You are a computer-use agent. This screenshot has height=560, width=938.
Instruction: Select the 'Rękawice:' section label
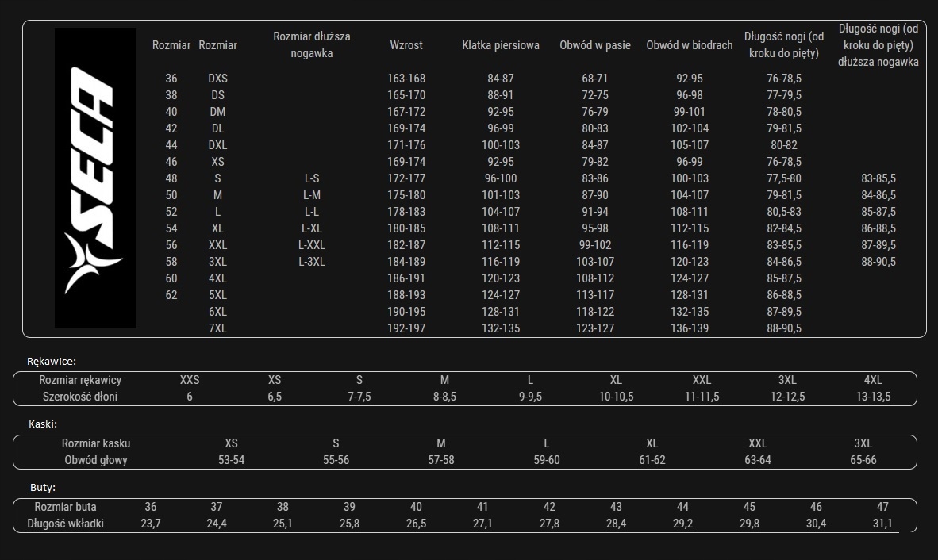click(x=52, y=361)
